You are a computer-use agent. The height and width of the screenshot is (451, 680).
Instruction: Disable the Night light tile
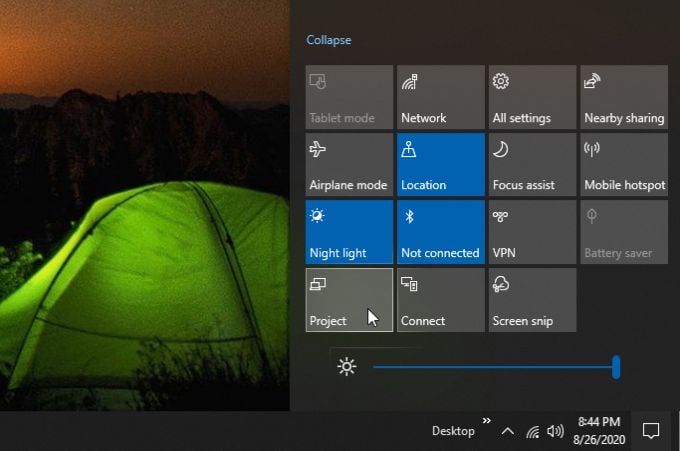[349, 232]
